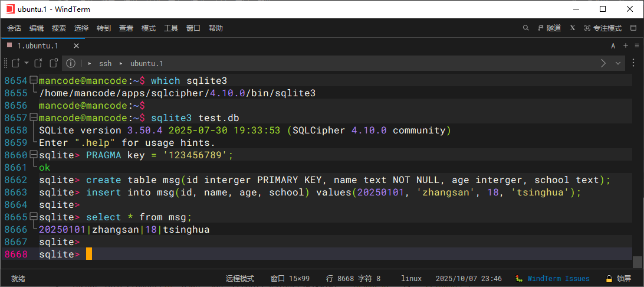Screen dimensions: 644x287
Task: Open the 工具 menu
Action: click(171, 28)
